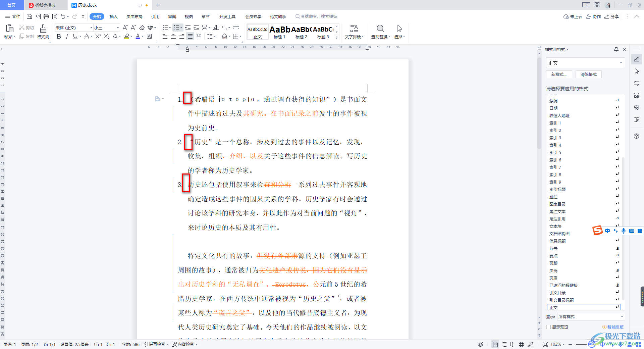Expand the line spacing dropdown

pyautogui.click(x=215, y=36)
